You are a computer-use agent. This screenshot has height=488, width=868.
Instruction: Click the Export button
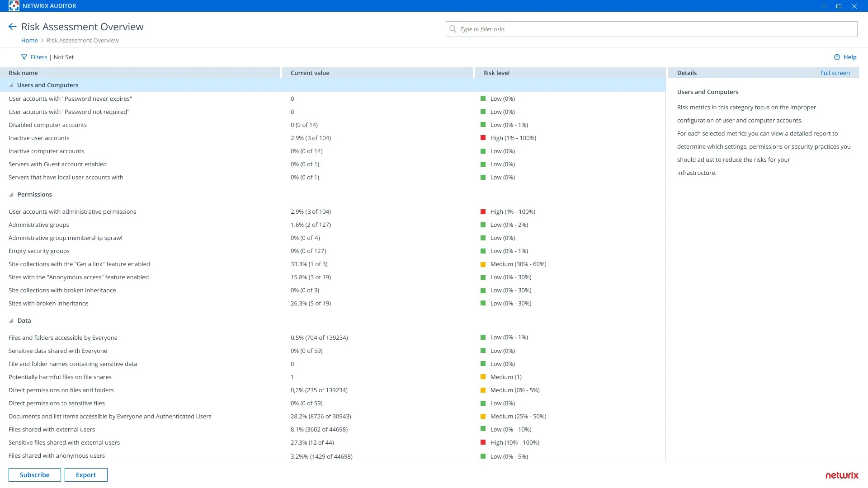[86, 475]
